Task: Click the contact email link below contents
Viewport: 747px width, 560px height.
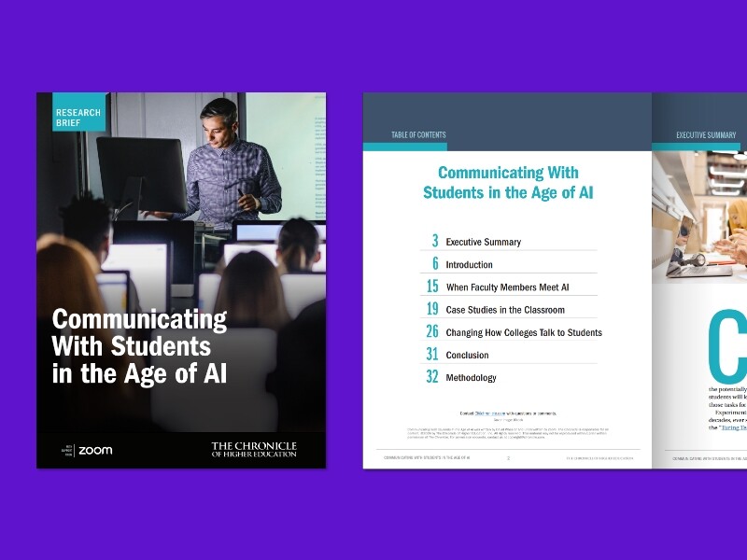Action: click(486, 412)
